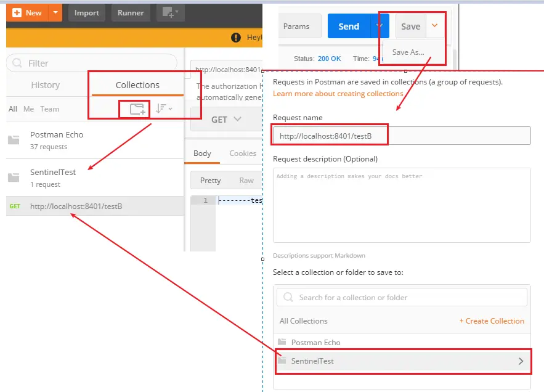This screenshot has width=544, height=392.
Task: Click the orange New button
Action: pyautogui.click(x=27, y=13)
